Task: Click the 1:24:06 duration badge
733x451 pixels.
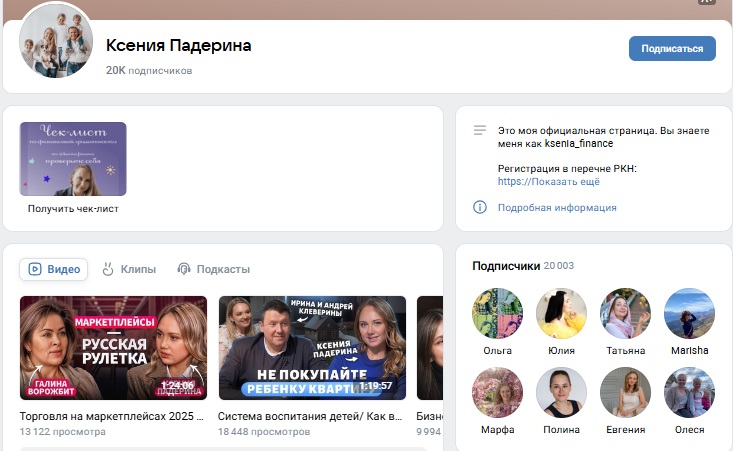Action: coord(177,386)
